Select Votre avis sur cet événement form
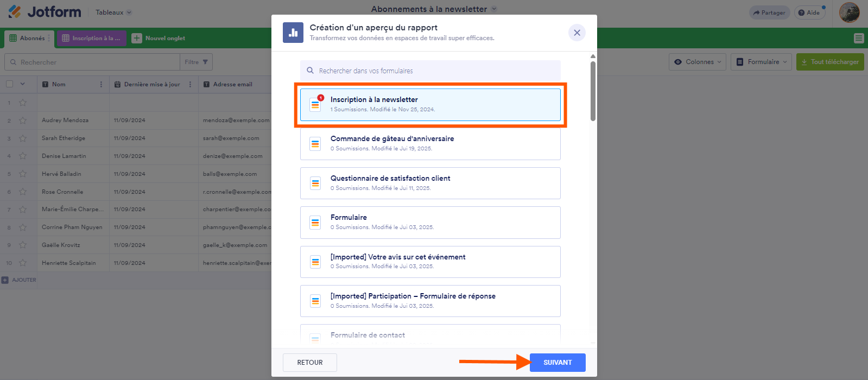 [x=430, y=262]
